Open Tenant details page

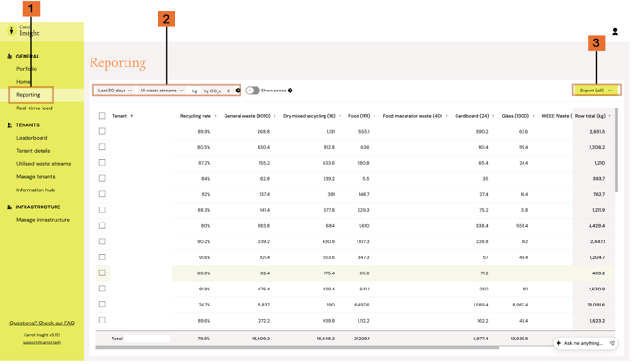click(33, 151)
